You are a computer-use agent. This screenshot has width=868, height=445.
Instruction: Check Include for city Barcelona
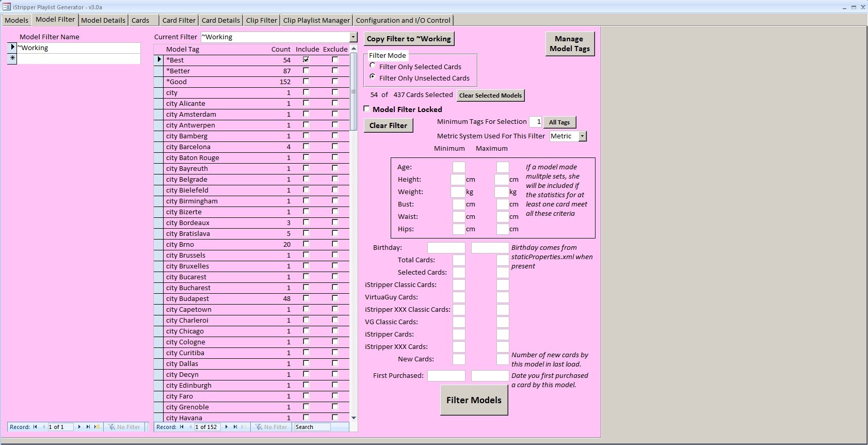click(x=306, y=147)
